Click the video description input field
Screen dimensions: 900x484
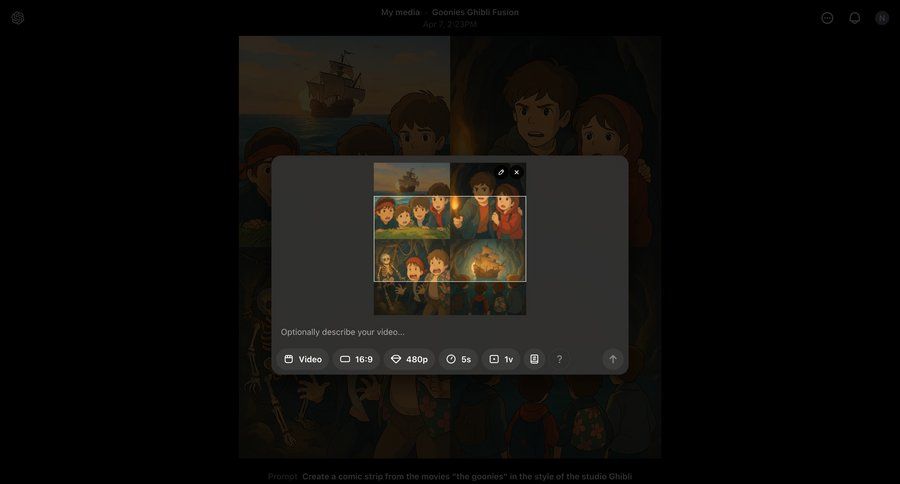point(449,332)
